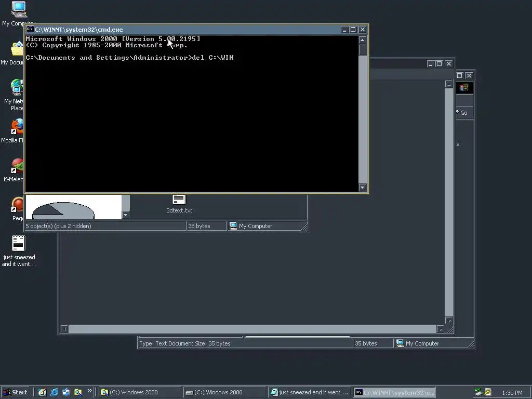
Task: Click left arrow of middle window's horizontal scrollbar
Action: click(x=64, y=329)
